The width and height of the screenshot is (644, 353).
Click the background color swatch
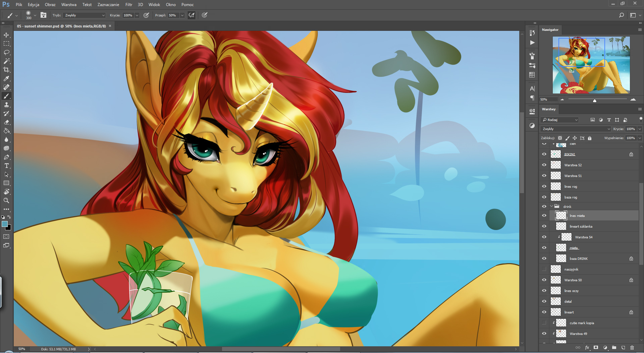pos(9,228)
